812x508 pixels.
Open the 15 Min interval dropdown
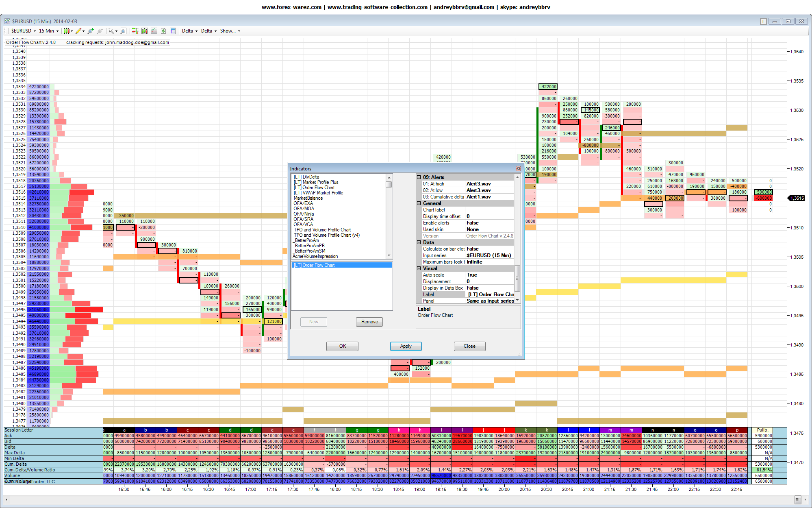[48, 31]
